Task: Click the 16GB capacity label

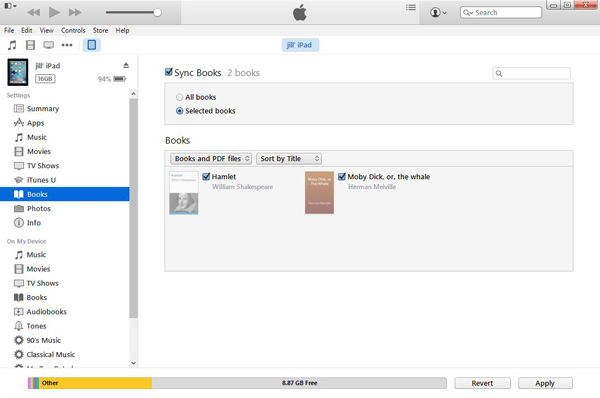Action: click(45, 79)
